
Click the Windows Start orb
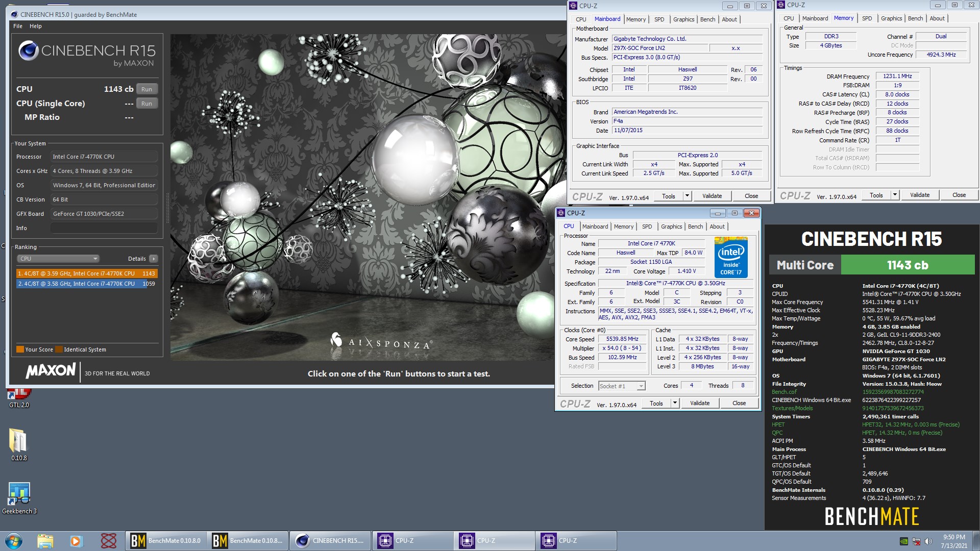click(14, 541)
